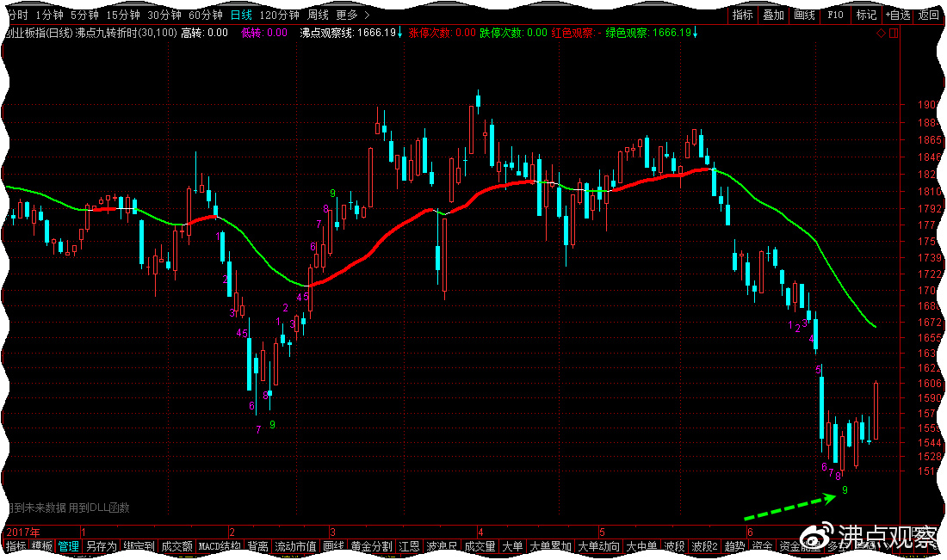
Task: Select the 江恩 indicator tab
Action: [x=409, y=546]
